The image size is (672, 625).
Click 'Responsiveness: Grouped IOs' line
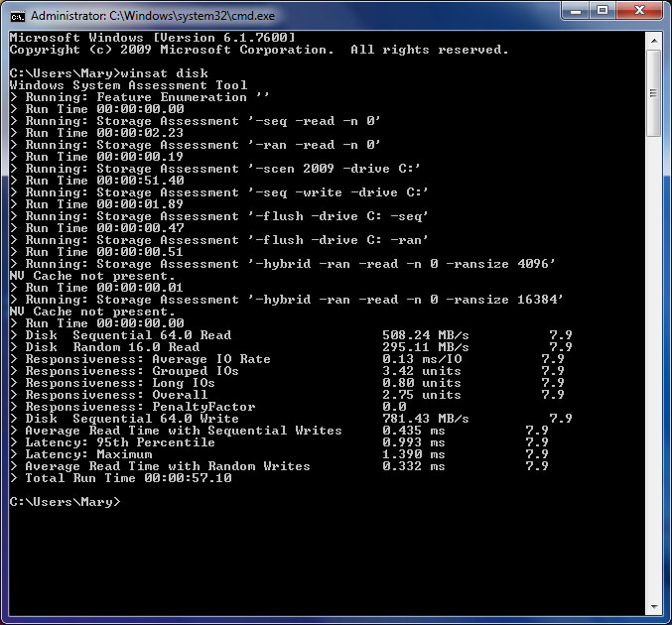[132, 371]
